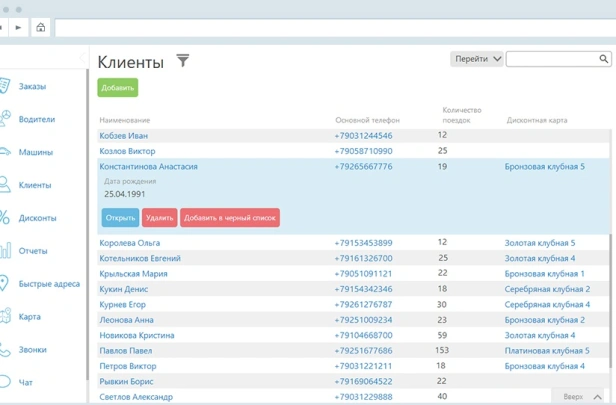616x405 pixels.
Task: Open Отчеты chart icon in sidebar
Action: point(5,251)
